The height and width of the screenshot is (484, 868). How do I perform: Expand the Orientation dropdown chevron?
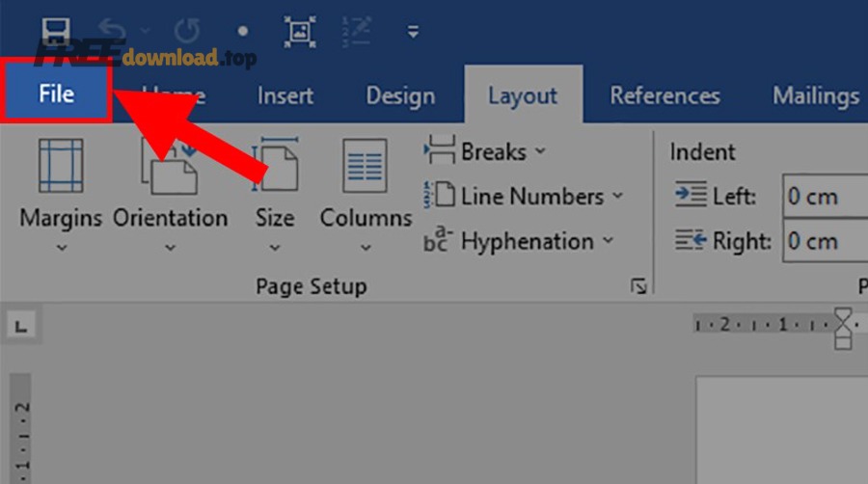tap(171, 248)
